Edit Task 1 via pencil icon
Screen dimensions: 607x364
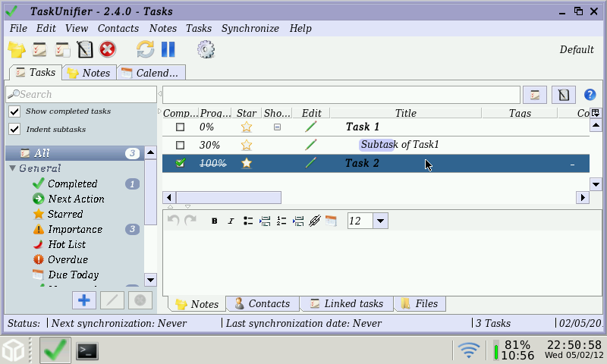tap(311, 127)
